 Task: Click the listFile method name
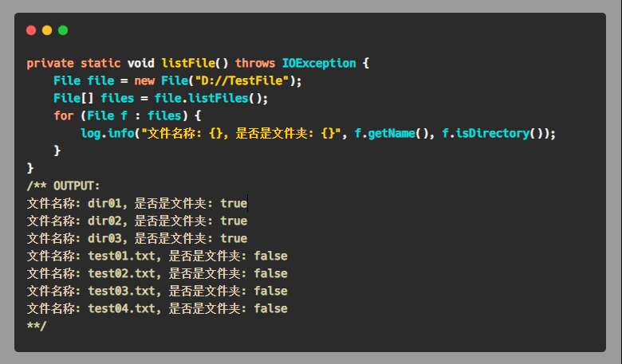click(188, 64)
